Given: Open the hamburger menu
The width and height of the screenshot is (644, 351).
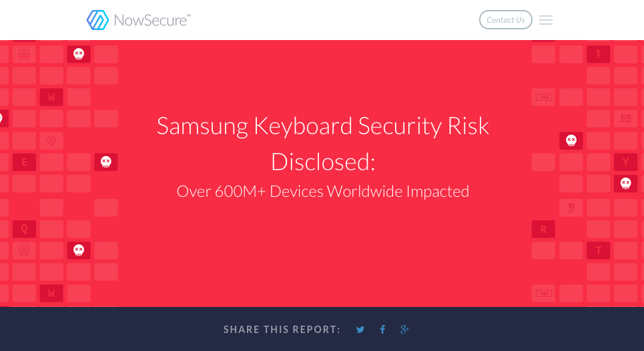Looking at the screenshot, I should 545,20.
